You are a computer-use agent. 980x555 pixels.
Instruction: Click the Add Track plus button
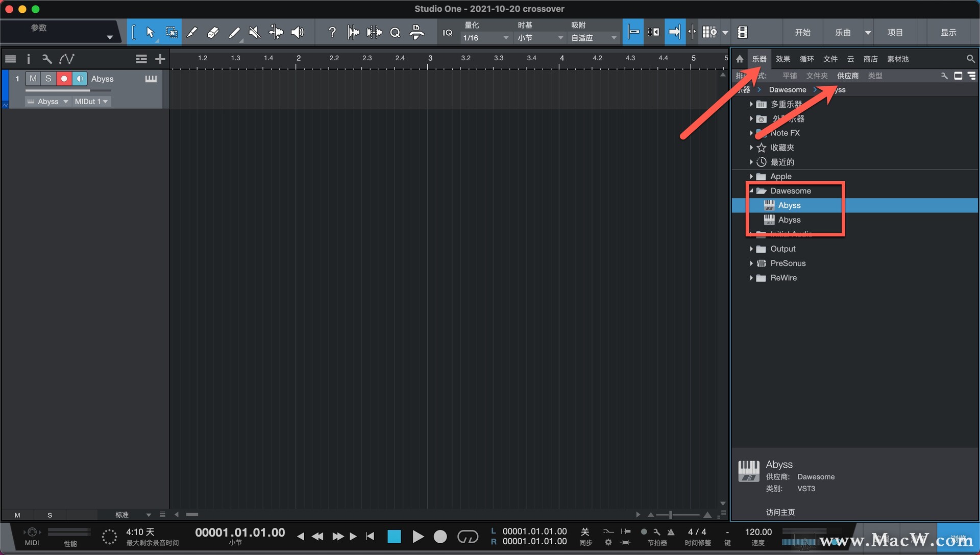tap(160, 59)
